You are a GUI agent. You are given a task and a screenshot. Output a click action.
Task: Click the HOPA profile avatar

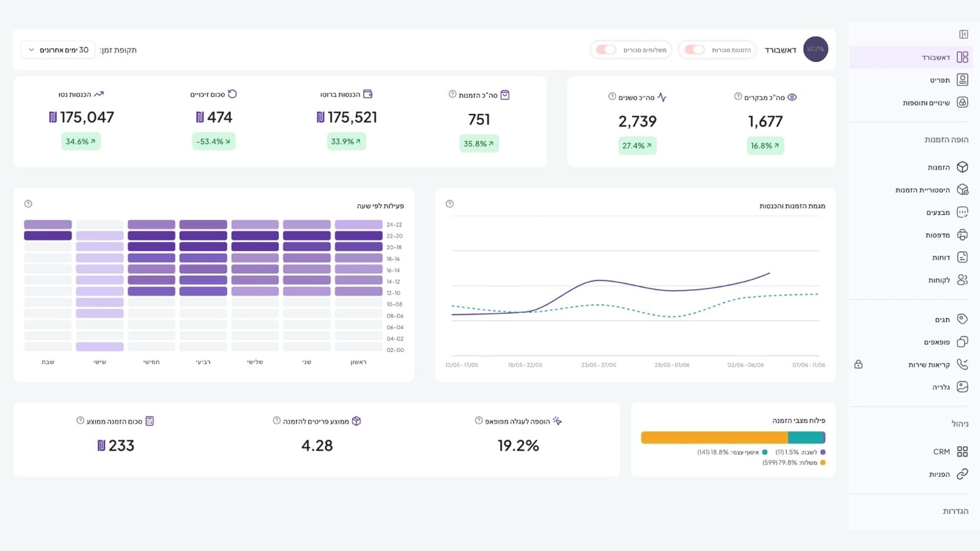pos(815,49)
